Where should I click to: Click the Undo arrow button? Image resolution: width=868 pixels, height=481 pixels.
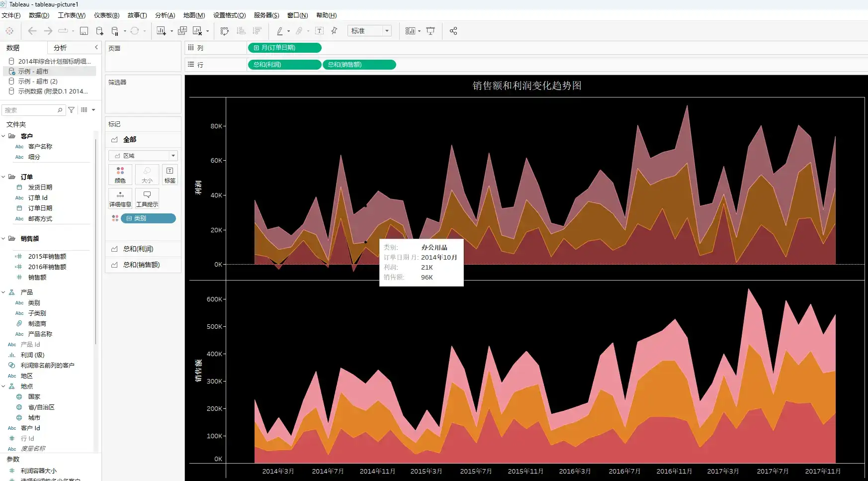click(32, 31)
